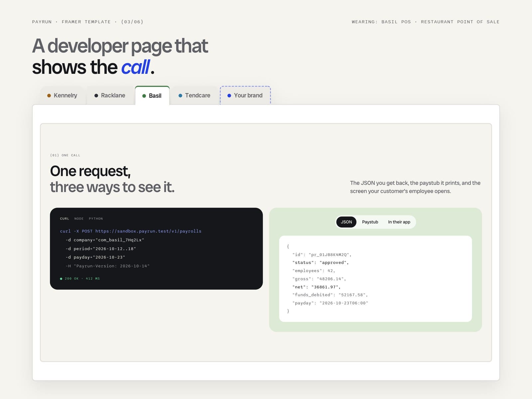
Task: Click the company="com_basil_7Hq2Lx" parameter line
Action: (105, 240)
